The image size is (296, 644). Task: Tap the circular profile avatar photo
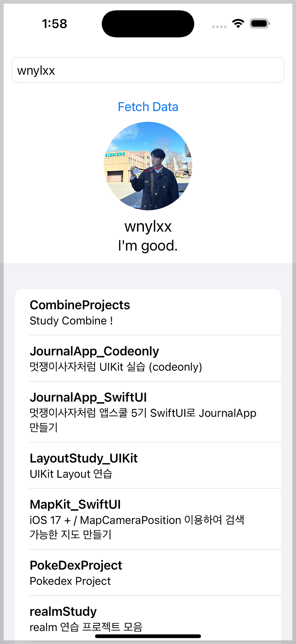148,166
